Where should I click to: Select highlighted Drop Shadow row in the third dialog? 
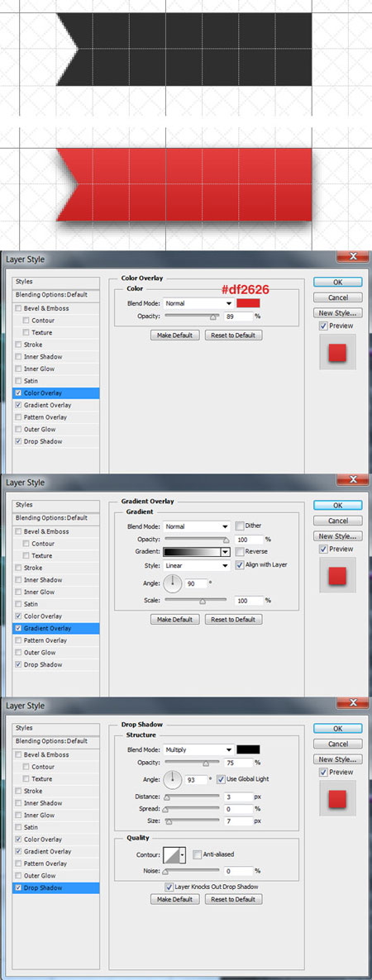coord(55,887)
